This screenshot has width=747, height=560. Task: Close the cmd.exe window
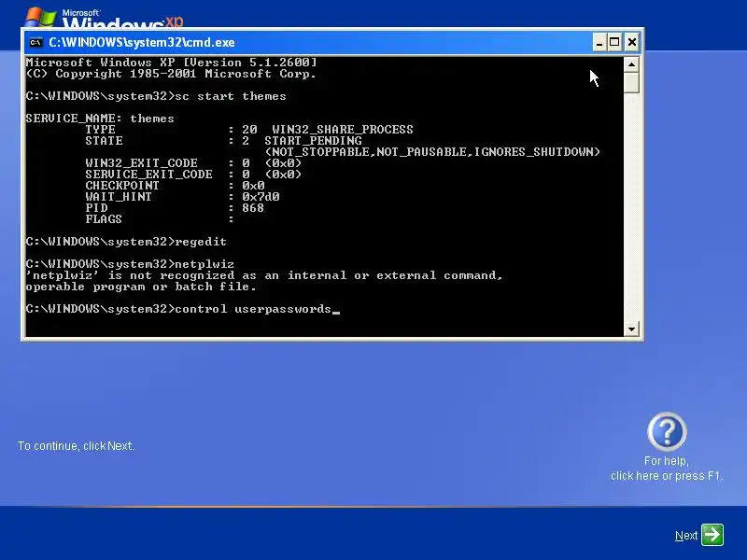(632, 42)
